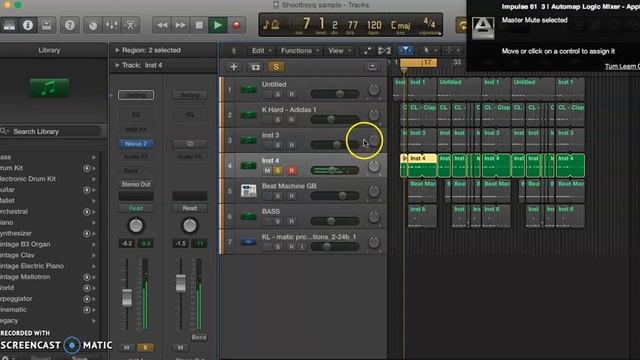640x360 pixels.
Task: Start playback with the green Play button
Action: click(x=218, y=25)
